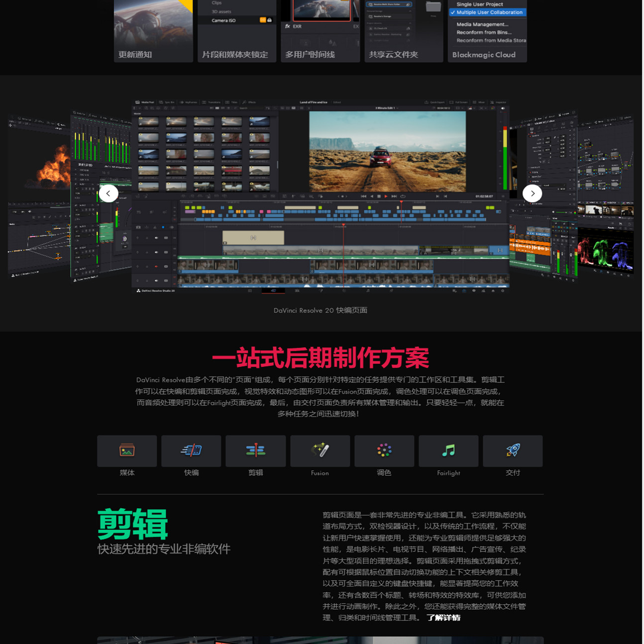Click the subtitle "快速先进的专业非编软件"
644x644 pixels.
[x=164, y=549]
